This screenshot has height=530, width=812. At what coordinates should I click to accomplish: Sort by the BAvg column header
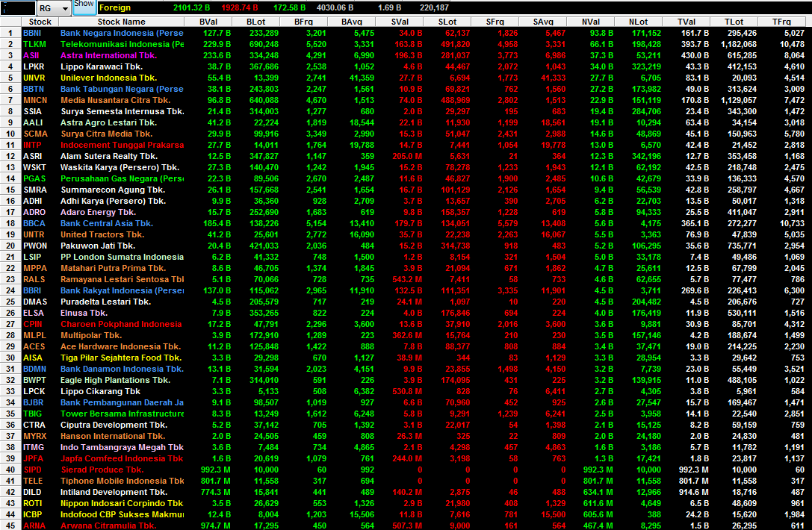click(x=352, y=22)
